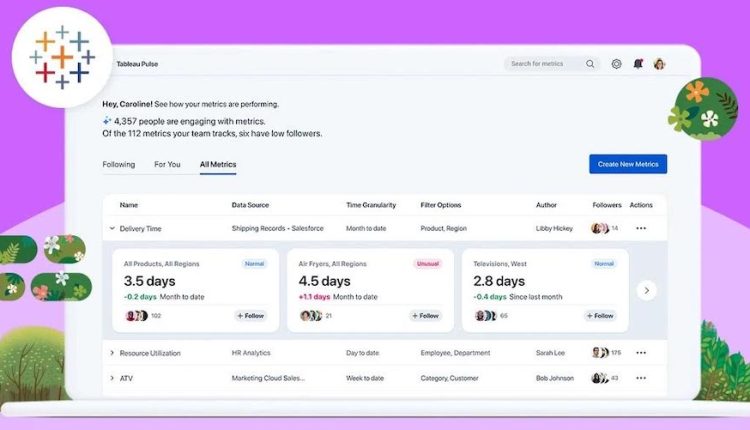Follow the All Products, All Regions metric

(251, 316)
